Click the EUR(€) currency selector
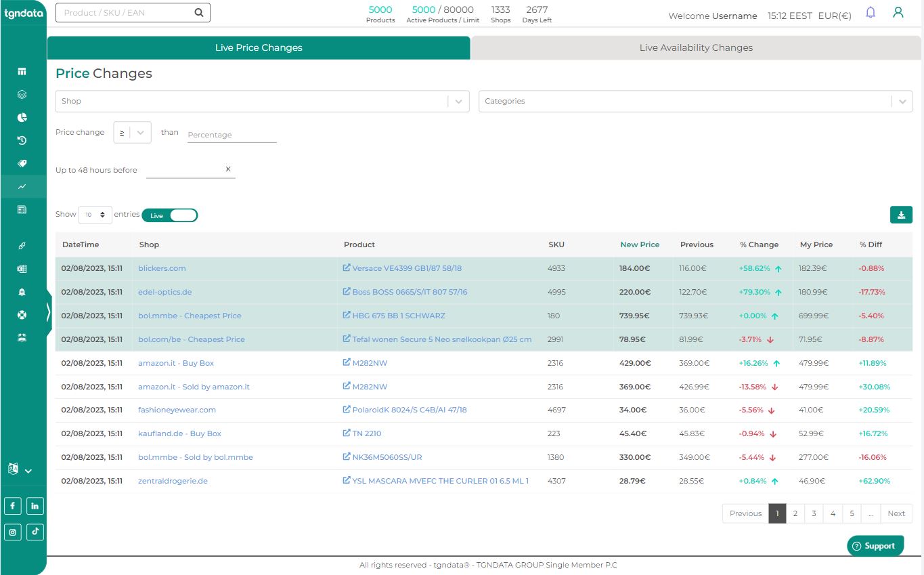Viewport: 924px width, 575px height. coord(835,16)
